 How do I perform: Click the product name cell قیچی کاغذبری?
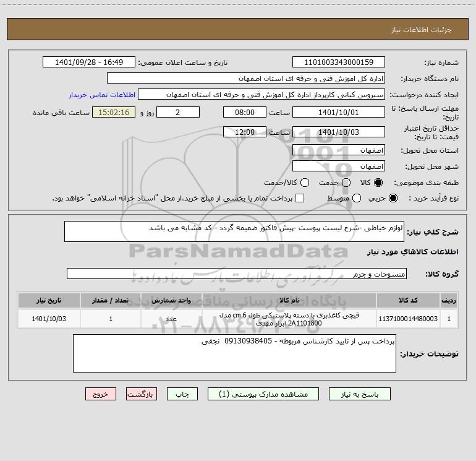(x=289, y=319)
